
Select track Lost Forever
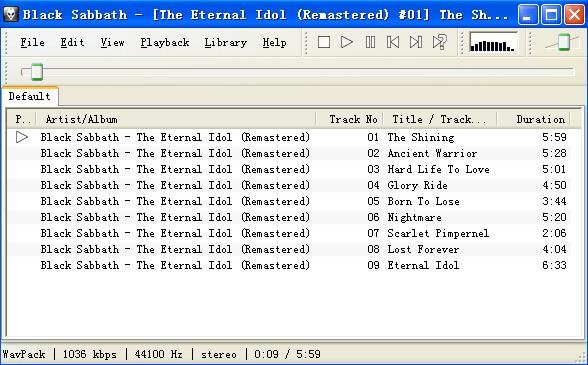tap(423, 249)
